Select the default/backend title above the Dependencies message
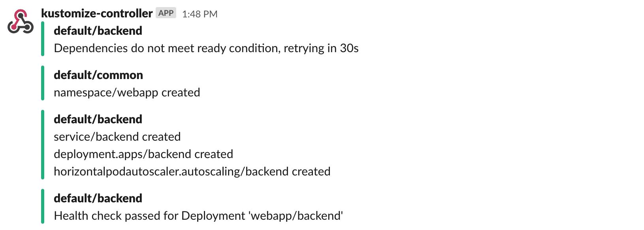The image size is (644, 230). point(98,31)
